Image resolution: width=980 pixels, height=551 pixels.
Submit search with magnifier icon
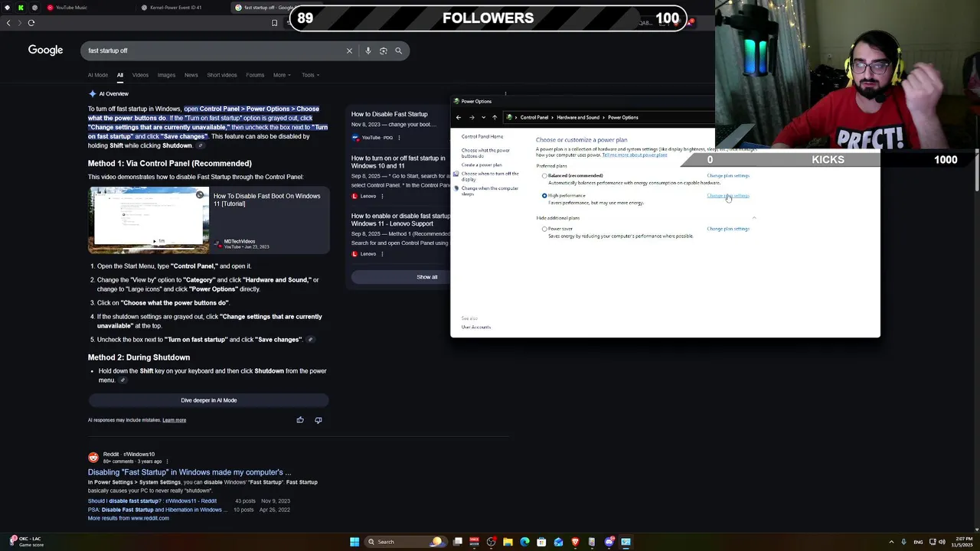coord(399,51)
